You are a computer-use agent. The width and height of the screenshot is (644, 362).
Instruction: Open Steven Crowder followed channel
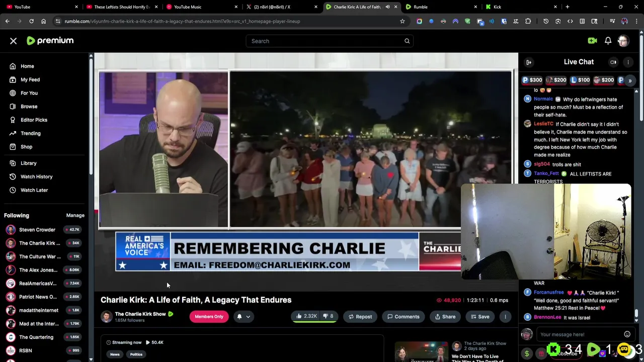pyautogui.click(x=44, y=230)
